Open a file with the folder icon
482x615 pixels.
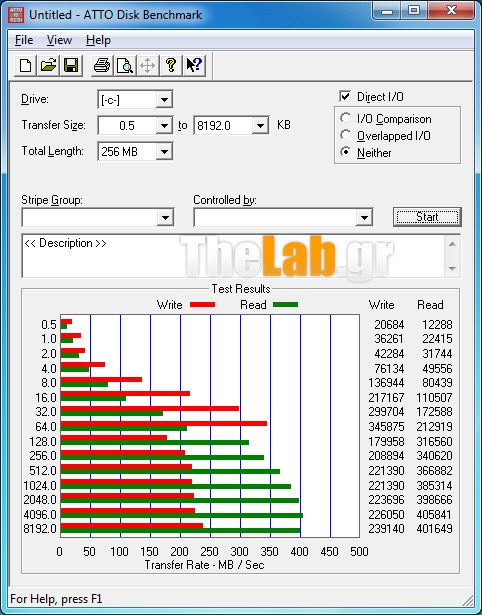[x=48, y=65]
